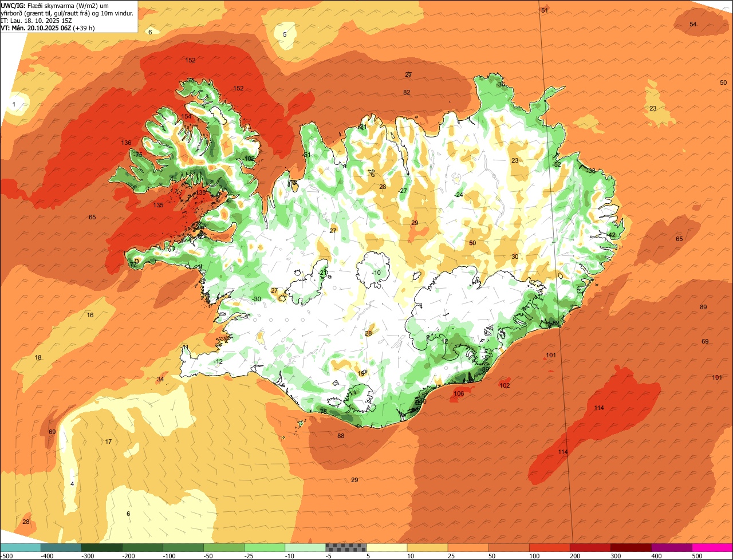The height and width of the screenshot is (560, 733).
Task: Click the checkered legend swatch between -5 and 5
Action: coord(346,547)
